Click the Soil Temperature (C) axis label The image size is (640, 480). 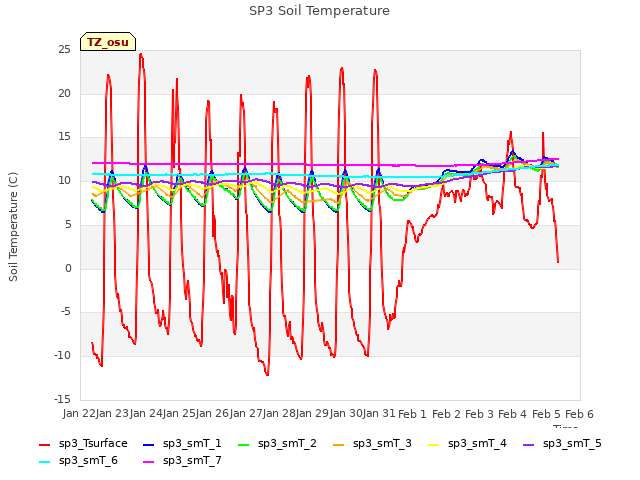(x=13, y=227)
